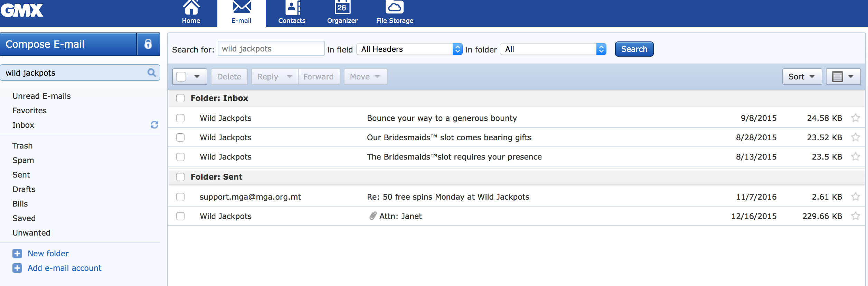
Task: Open the Trash folder
Action: [23, 146]
